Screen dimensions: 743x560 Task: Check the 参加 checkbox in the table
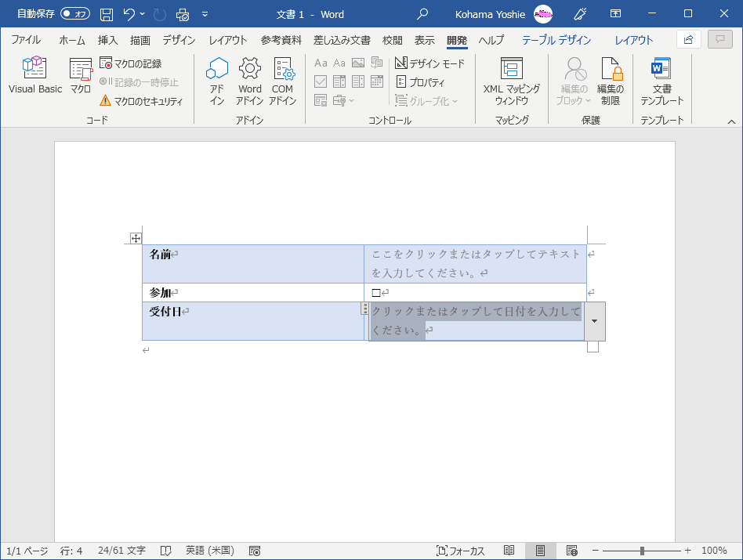pyautogui.click(x=376, y=293)
